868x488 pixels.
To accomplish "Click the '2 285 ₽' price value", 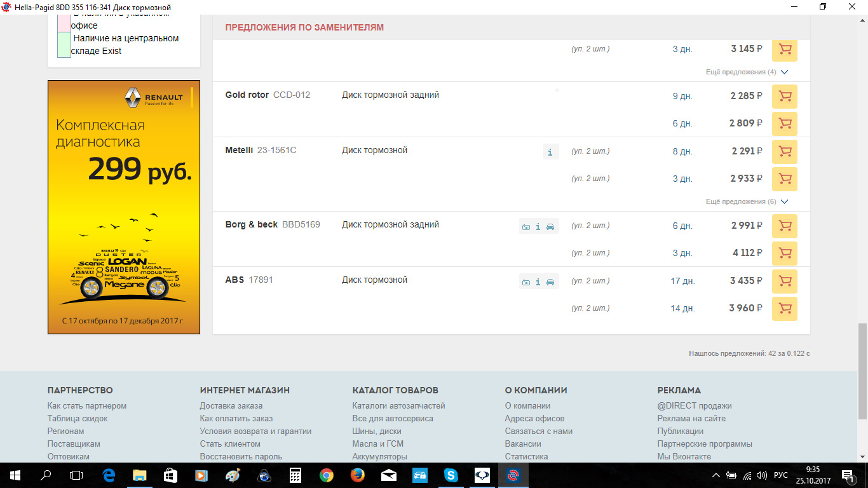I will pos(746,96).
